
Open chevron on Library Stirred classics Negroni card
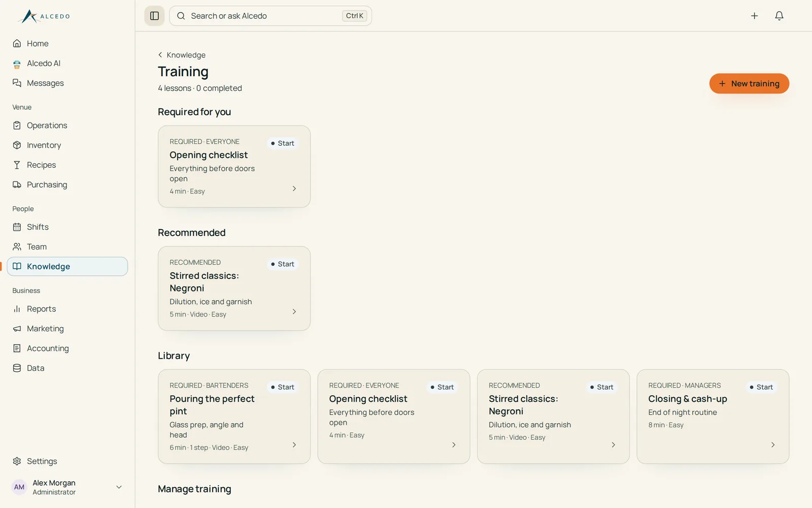pyautogui.click(x=613, y=445)
